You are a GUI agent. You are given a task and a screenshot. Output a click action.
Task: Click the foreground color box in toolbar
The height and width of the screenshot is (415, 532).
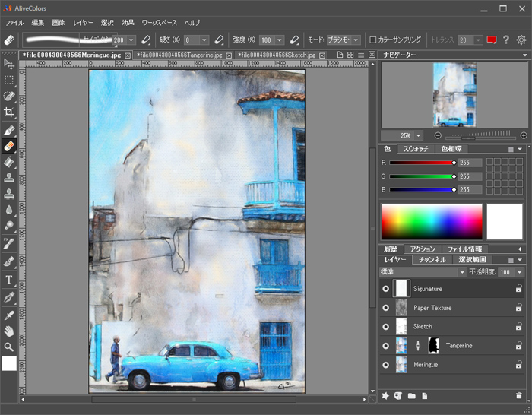(x=9, y=363)
